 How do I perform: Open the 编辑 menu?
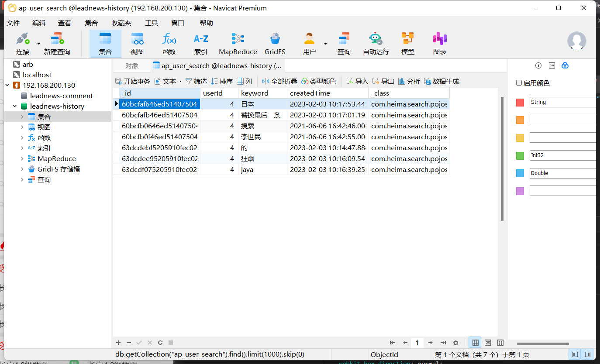click(39, 23)
